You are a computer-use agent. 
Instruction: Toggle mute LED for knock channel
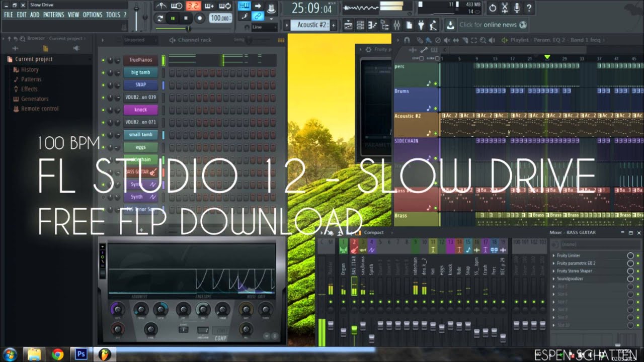(103, 110)
